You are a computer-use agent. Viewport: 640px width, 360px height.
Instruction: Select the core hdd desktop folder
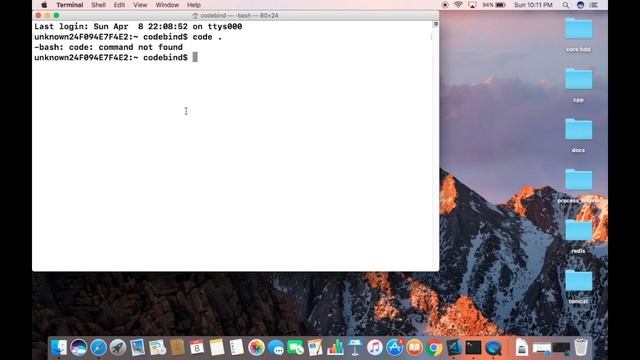click(x=578, y=29)
